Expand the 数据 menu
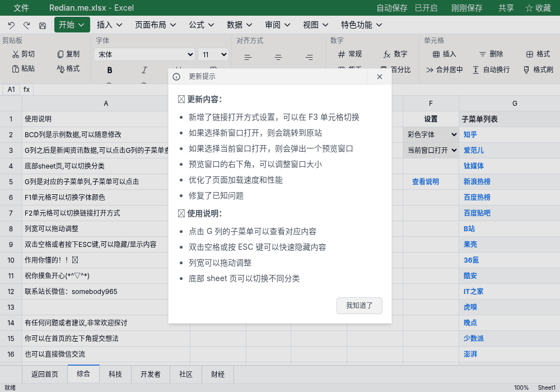Screen dimensions: 560x392 [239, 25]
